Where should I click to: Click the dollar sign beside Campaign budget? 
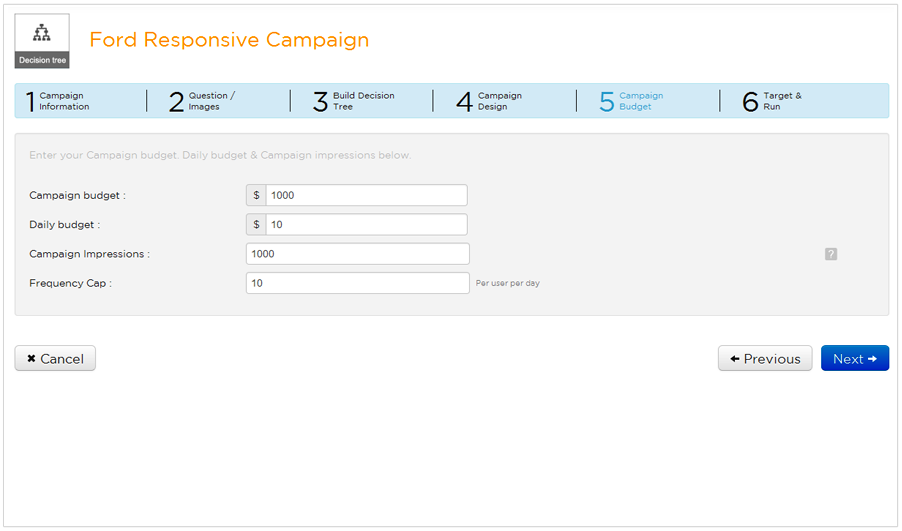click(256, 196)
